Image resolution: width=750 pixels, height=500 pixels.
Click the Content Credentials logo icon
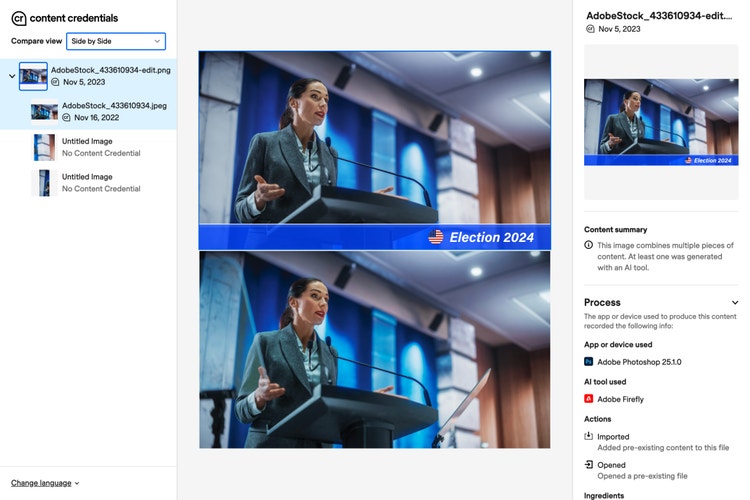(x=18, y=18)
